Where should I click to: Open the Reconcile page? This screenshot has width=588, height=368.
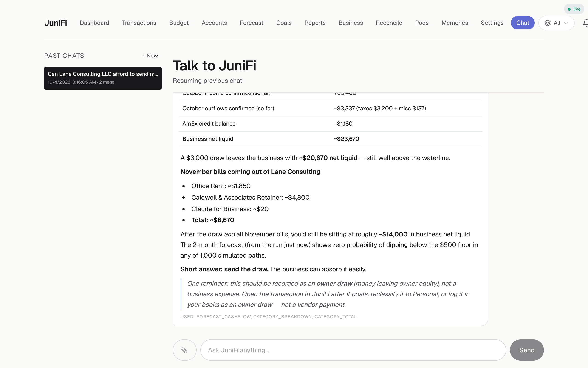[x=389, y=23]
